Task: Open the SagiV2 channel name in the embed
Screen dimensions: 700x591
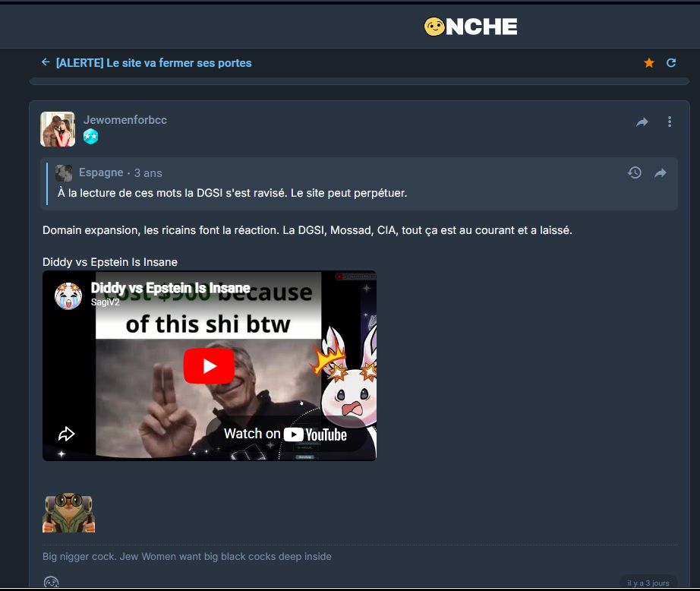Action: pyautogui.click(x=106, y=302)
